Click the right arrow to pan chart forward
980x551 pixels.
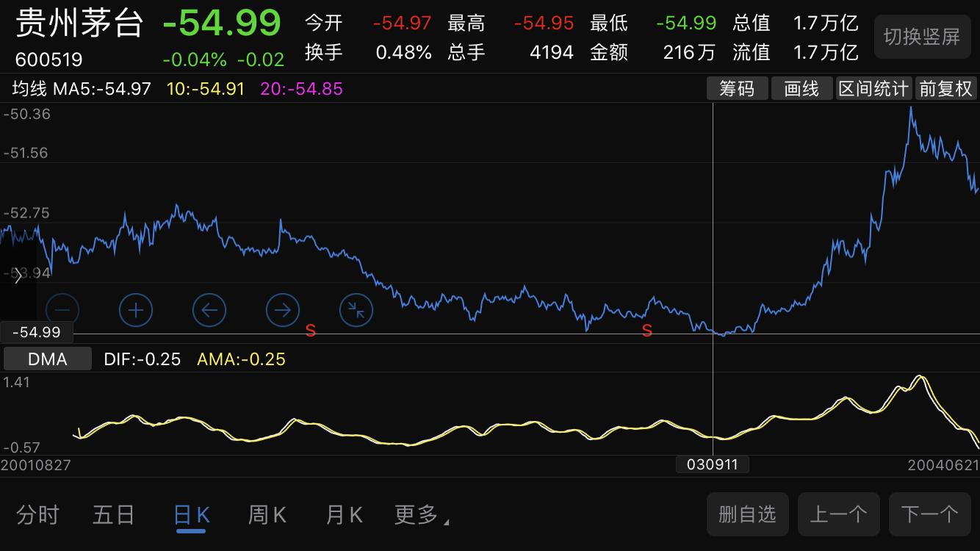coord(282,310)
